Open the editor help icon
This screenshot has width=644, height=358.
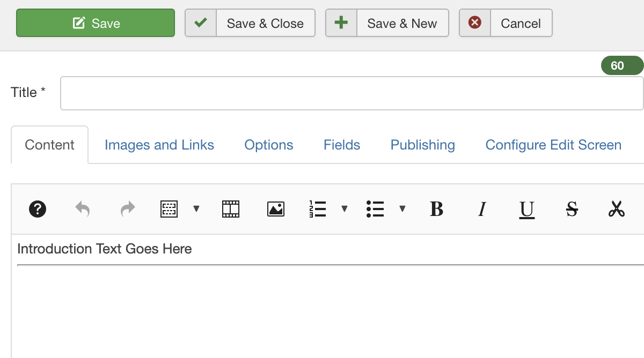pos(38,208)
